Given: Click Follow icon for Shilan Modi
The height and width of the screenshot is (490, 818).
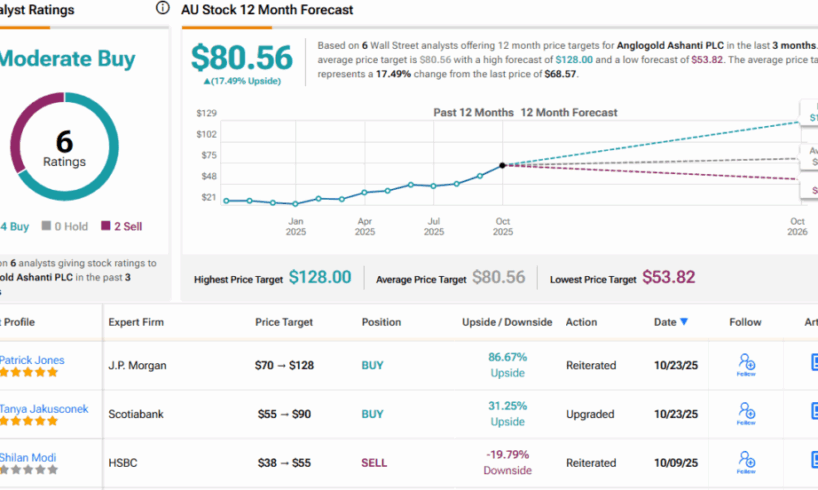Looking at the screenshot, I should pos(745,460).
